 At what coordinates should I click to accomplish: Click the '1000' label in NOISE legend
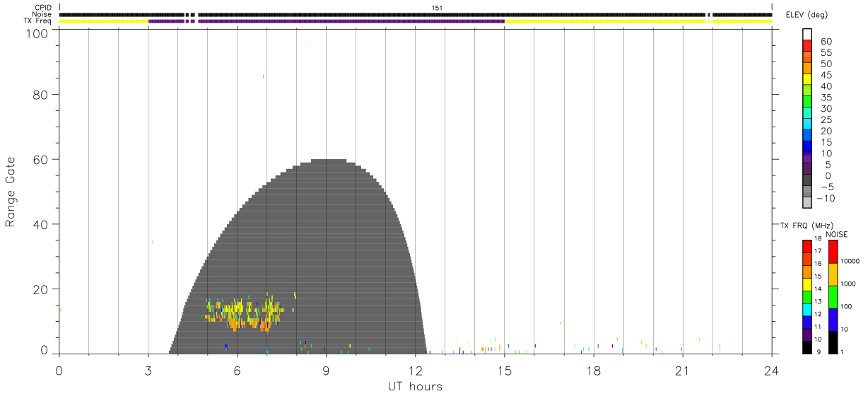point(849,284)
